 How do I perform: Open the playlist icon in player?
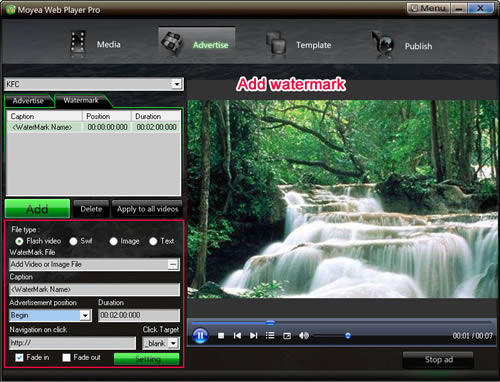tap(270, 335)
